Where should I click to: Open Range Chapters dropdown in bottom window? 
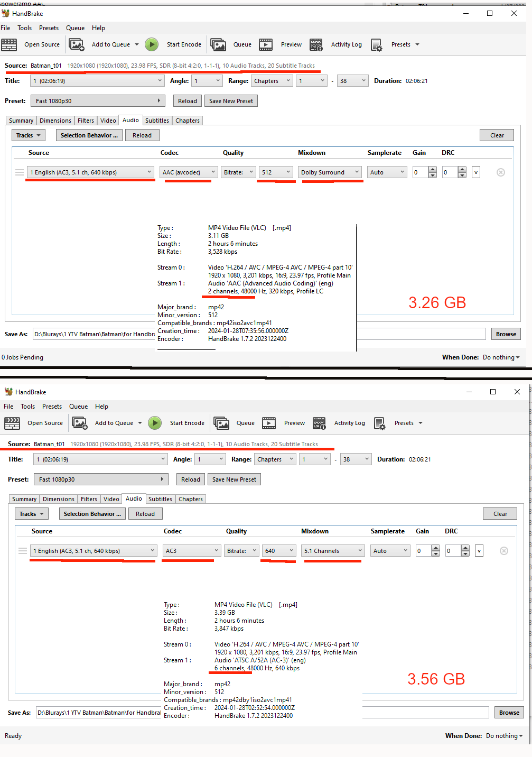275,459
